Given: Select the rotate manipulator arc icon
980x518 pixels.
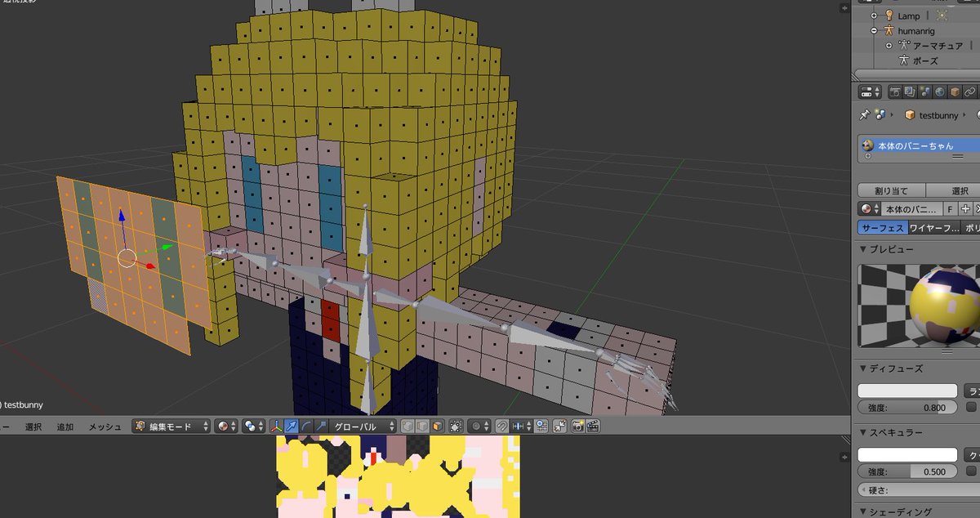Looking at the screenshot, I should pyautogui.click(x=306, y=426).
